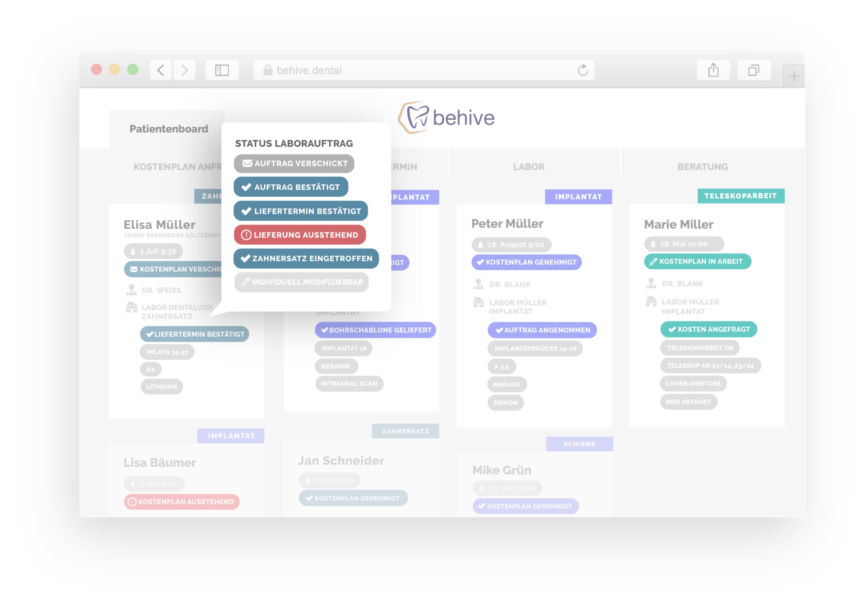This screenshot has width=868, height=606.
Task: Click the behive tooth logo
Action: 447,117
